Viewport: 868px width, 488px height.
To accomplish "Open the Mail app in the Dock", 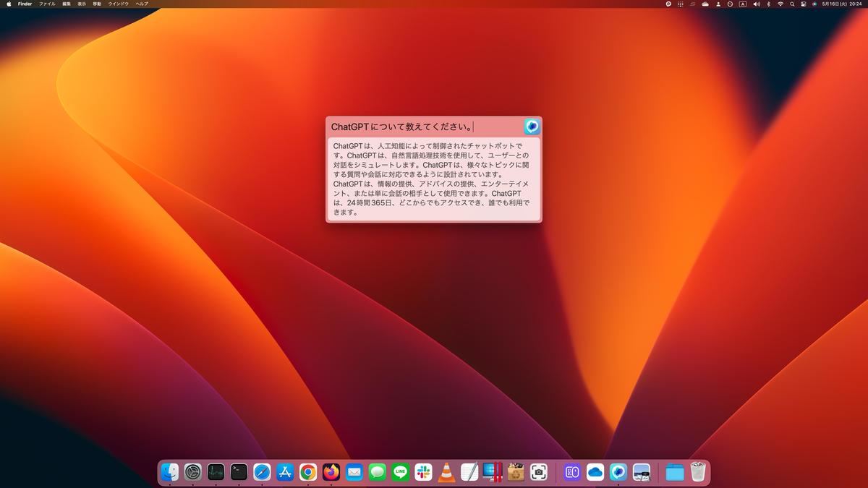I will click(354, 472).
